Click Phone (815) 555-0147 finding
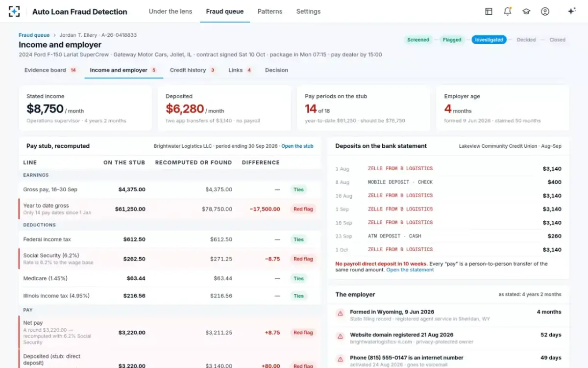588x368 pixels. (x=407, y=358)
